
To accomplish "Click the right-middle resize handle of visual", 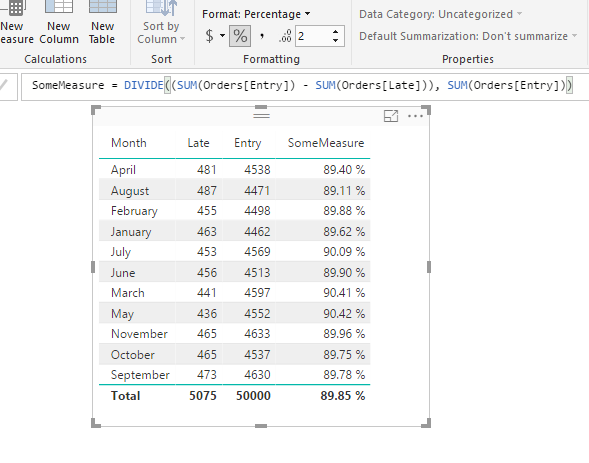I will coord(429,267).
